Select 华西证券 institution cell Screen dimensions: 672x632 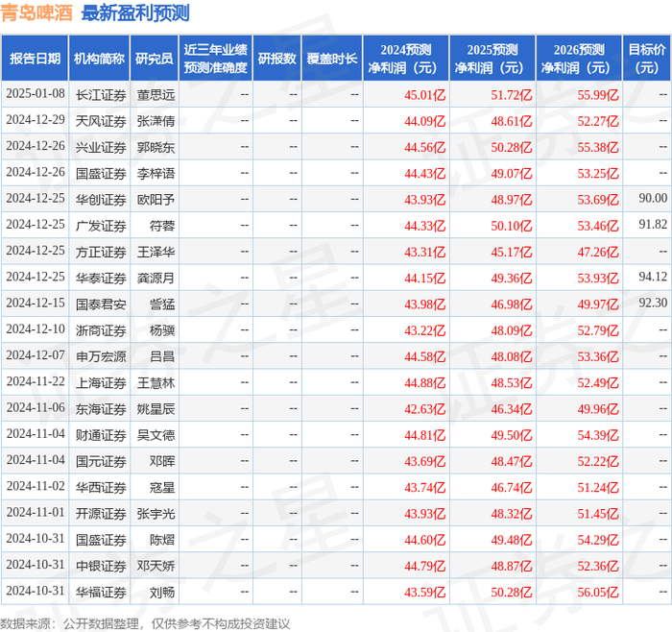[101, 487]
